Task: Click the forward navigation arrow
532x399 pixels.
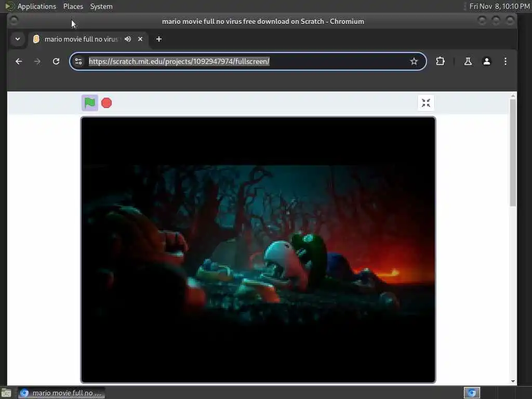Action: pyautogui.click(x=37, y=61)
